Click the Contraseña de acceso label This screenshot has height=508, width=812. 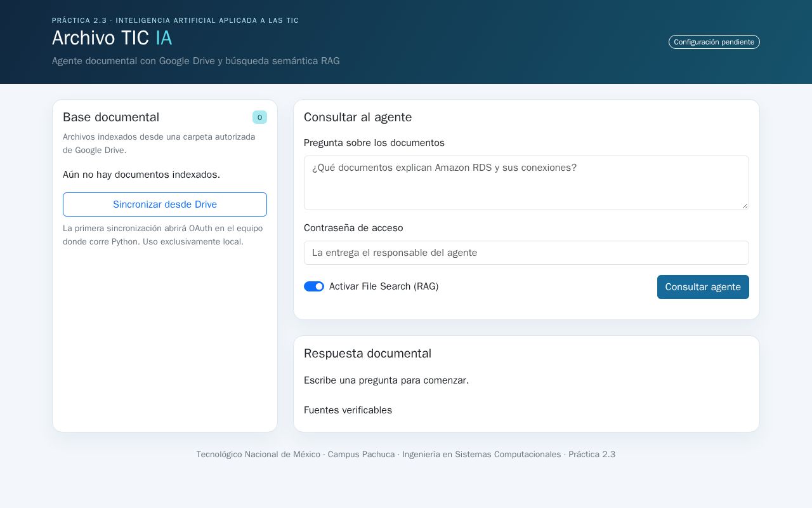[353, 228]
